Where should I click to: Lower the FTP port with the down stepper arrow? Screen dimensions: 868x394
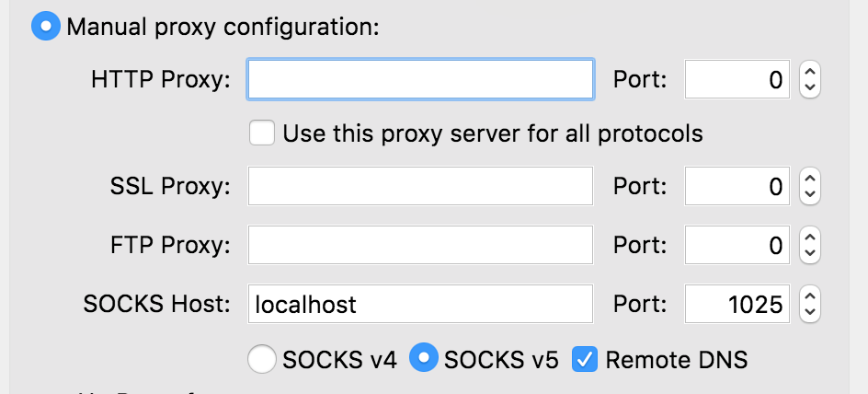tap(809, 254)
